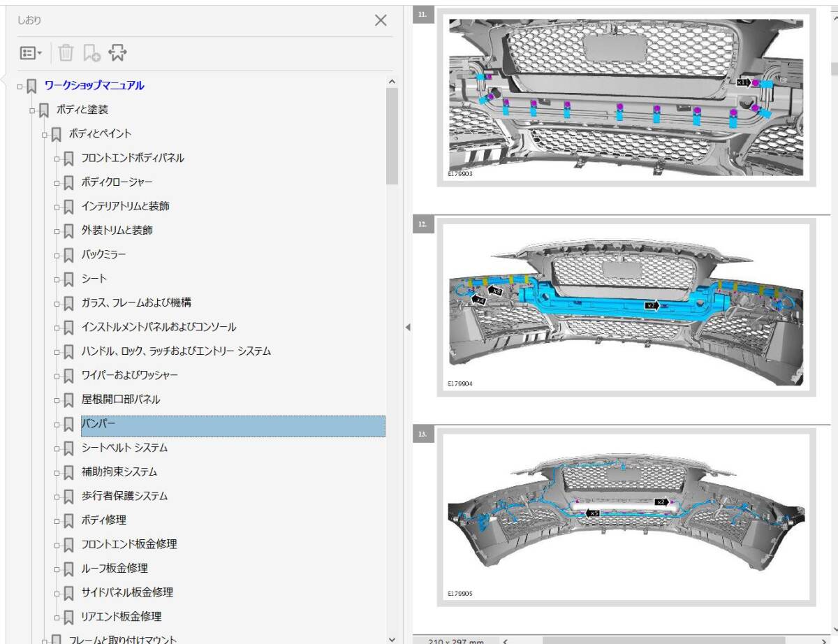Click the bookmark list scroll-up arrow
The width and height of the screenshot is (838, 644).
click(391, 82)
